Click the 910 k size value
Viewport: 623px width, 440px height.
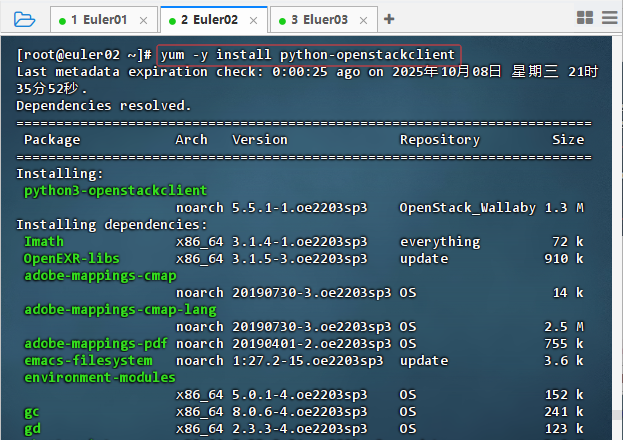tap(564, 258)
